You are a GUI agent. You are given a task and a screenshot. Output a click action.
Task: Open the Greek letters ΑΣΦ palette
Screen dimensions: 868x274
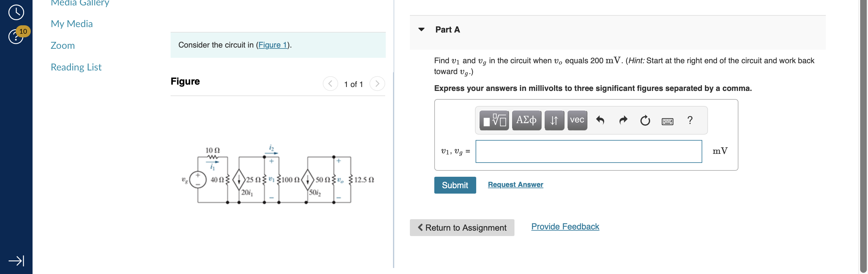[526, 120]
